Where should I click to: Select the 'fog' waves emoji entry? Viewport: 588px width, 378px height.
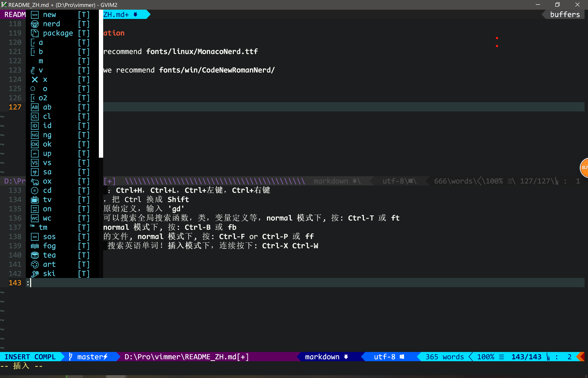click(x=62, y=246)
